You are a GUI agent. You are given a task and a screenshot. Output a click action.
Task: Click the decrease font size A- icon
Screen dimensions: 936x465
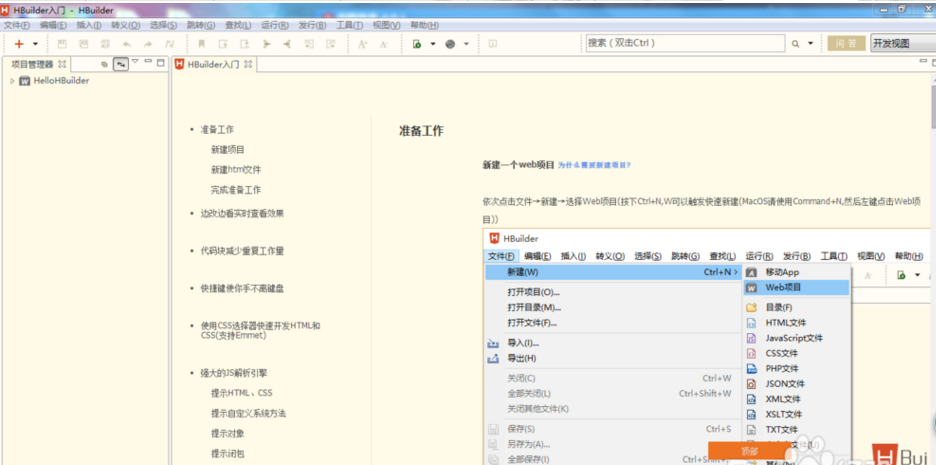pyautogui.click(x=384, y=44)
